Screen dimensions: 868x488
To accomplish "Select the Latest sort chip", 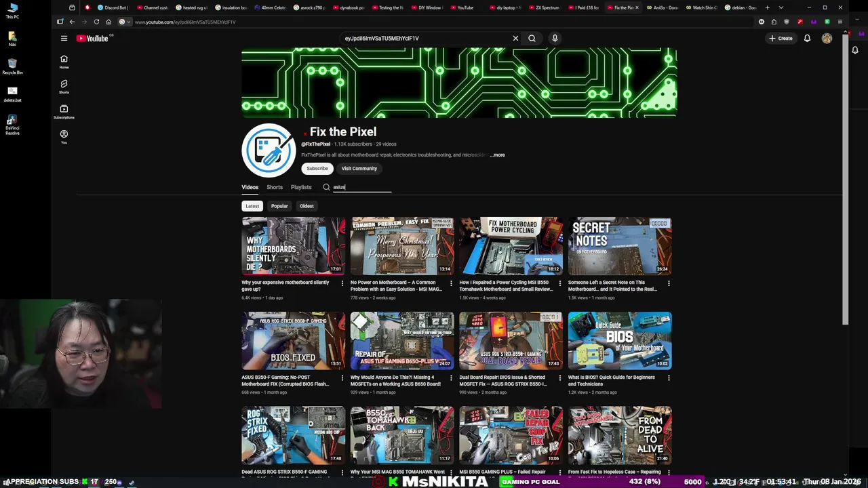I will (x=252, y=206).
